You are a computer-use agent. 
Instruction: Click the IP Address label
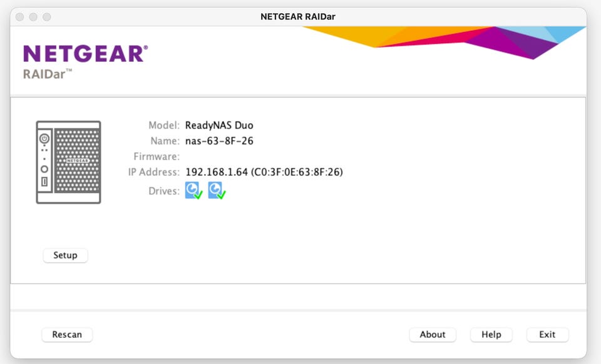(x=154, y=172)
